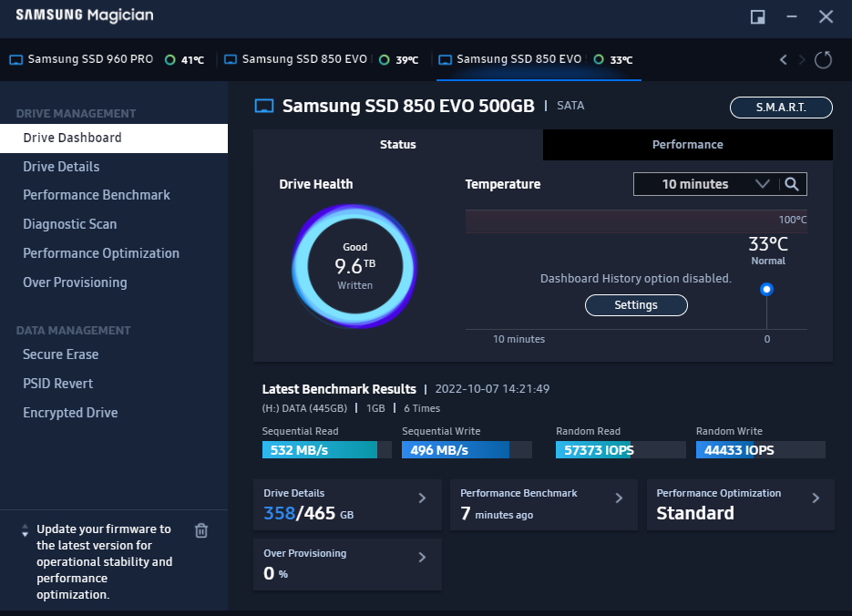The image size is (852, 616).
Task: Click the Settings button for Dashboard History
Action: (x=636, y=305)
